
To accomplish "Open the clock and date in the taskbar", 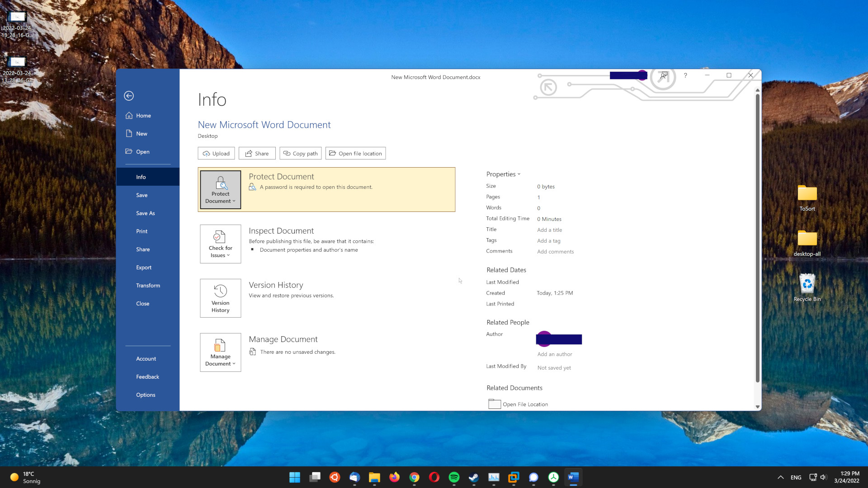I will pos(846,477).
